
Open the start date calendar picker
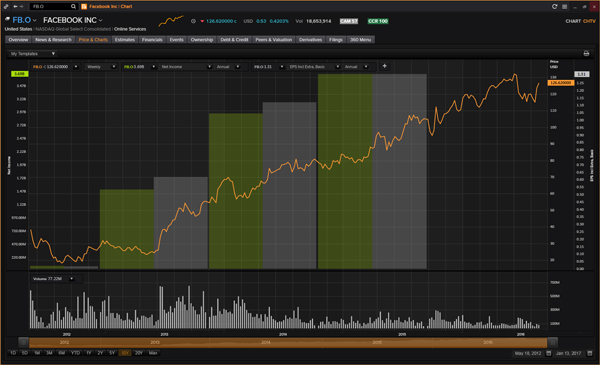point(548,353)
